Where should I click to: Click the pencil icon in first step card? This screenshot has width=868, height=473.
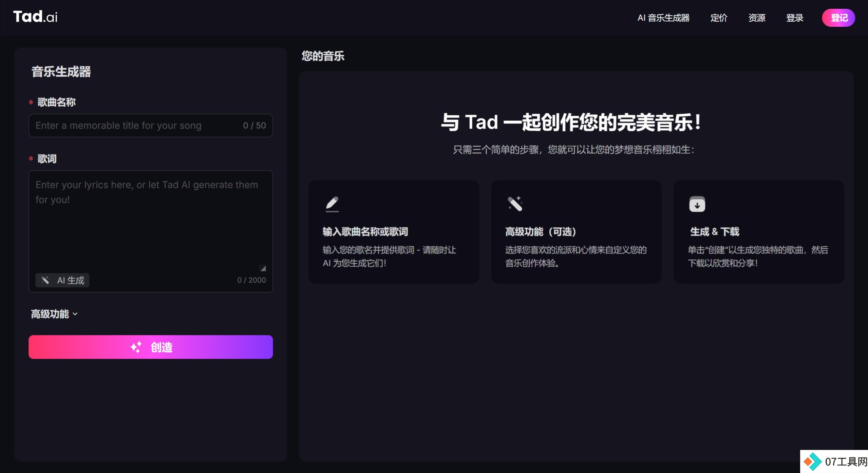(332, 204)
